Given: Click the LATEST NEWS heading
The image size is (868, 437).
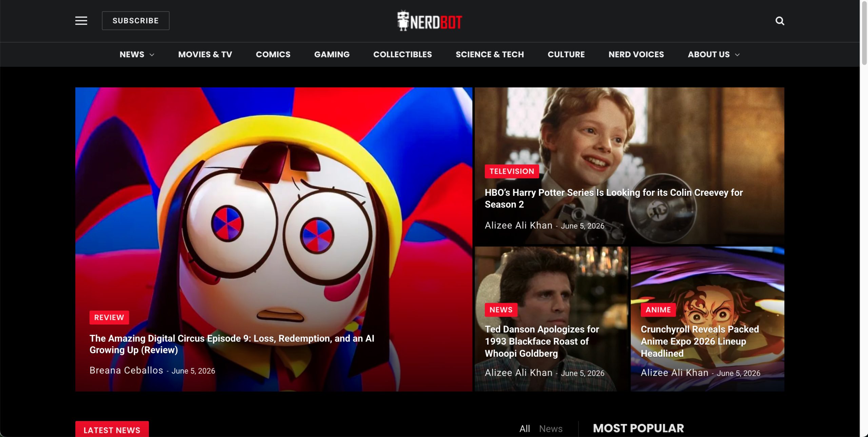Looking at the screenshot, I should click(x=112, y=430).
